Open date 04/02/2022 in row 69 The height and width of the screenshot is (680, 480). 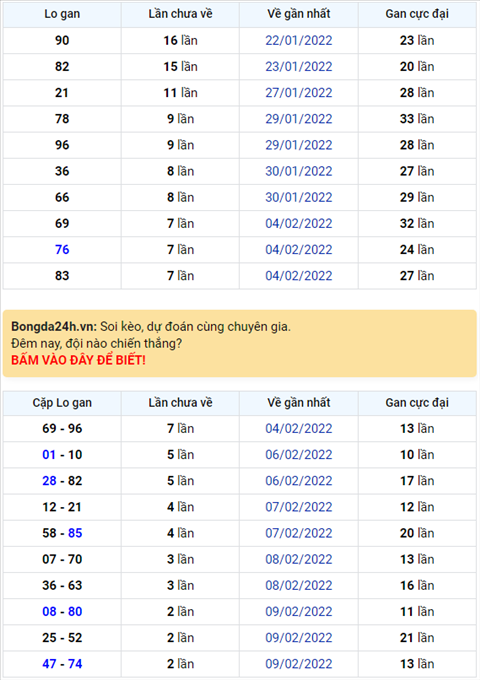(x=299, y=223)
